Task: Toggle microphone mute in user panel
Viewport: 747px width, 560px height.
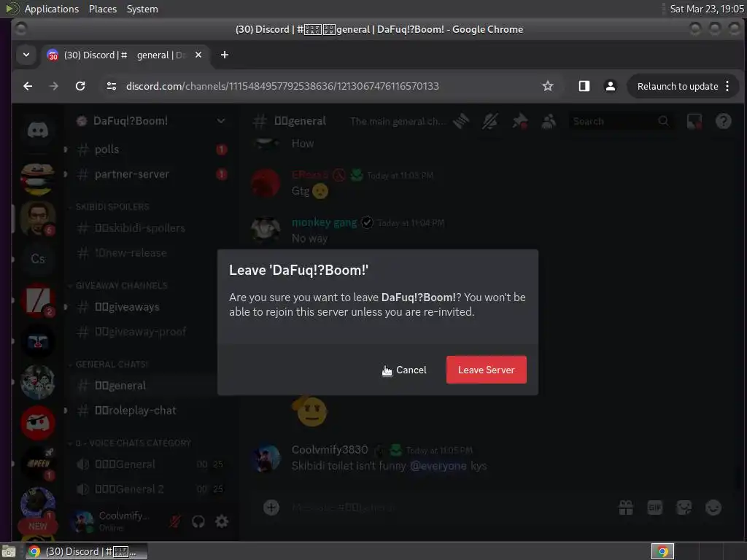Action: [175, 521]
